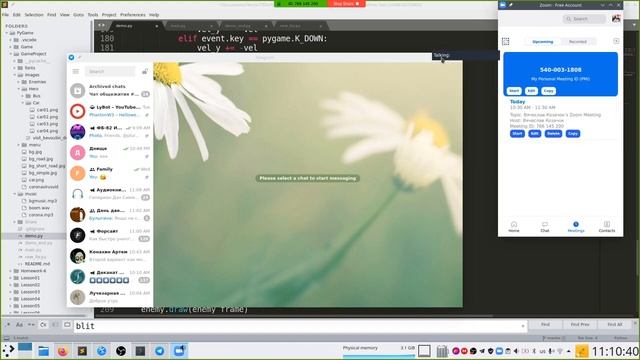
Task: Open the Family chat in Telegram
Action: (x=110, y=173)
